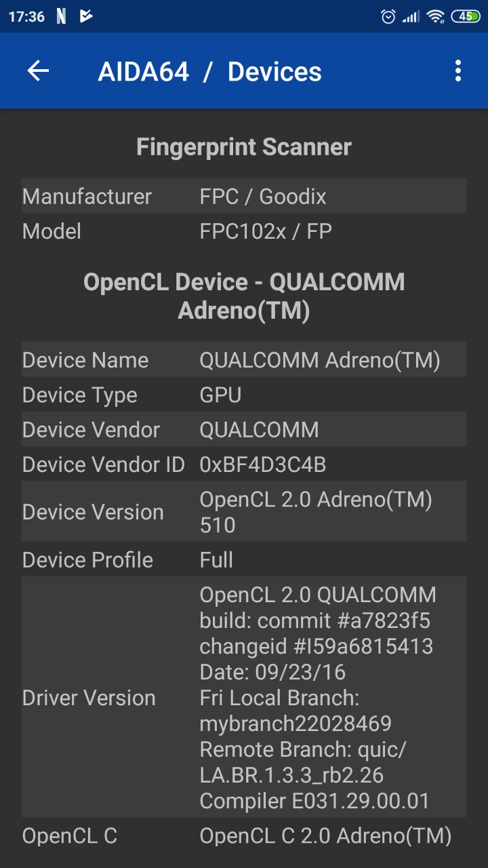This screenshot has height=868, width=488.
Task: Tap the Netflix notification icon
Action: click(x=61, y=16)
